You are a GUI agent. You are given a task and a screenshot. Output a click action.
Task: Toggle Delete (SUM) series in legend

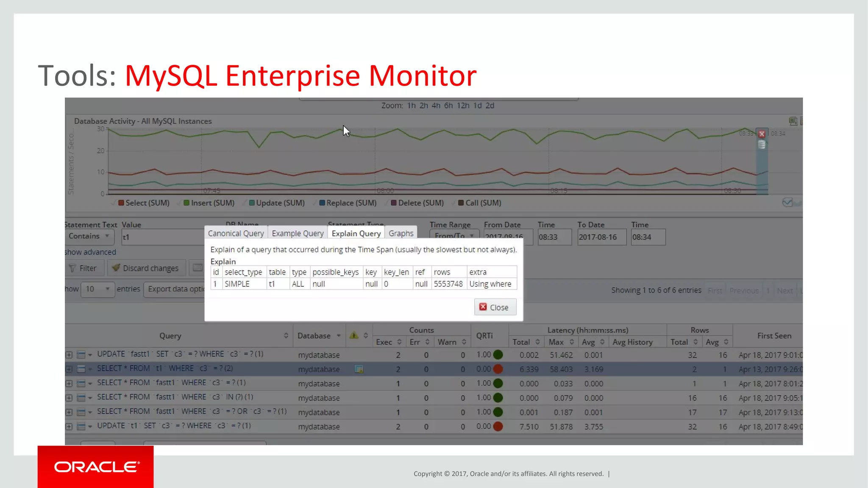click(x=417, y=203)
